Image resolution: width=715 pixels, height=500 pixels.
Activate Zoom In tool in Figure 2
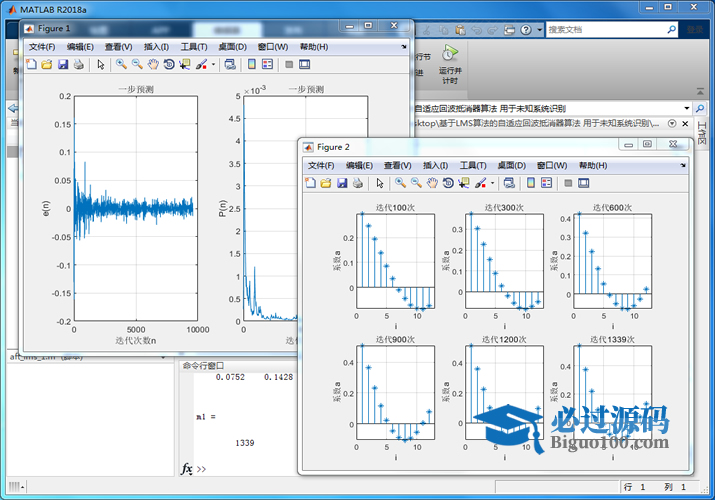point(400,183)
